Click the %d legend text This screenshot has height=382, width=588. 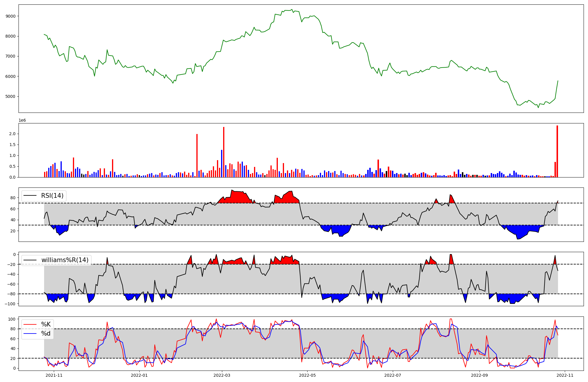point(46,334)
